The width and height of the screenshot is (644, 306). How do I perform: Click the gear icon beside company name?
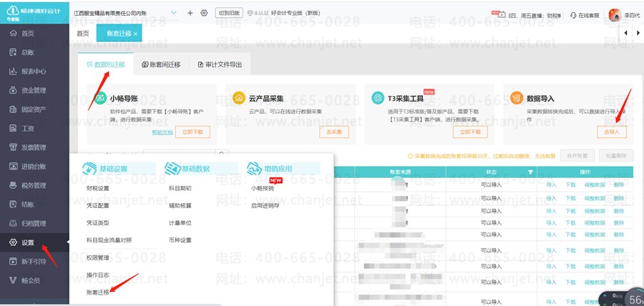[204, 13]
